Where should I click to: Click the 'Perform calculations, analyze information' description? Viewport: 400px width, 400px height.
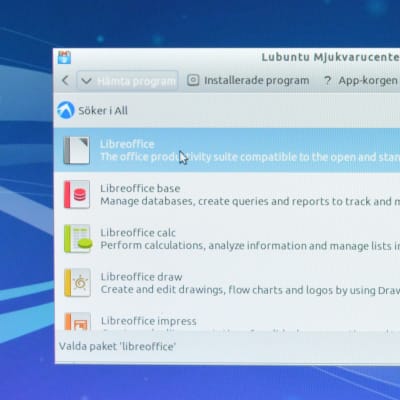(x=250, y=246)
